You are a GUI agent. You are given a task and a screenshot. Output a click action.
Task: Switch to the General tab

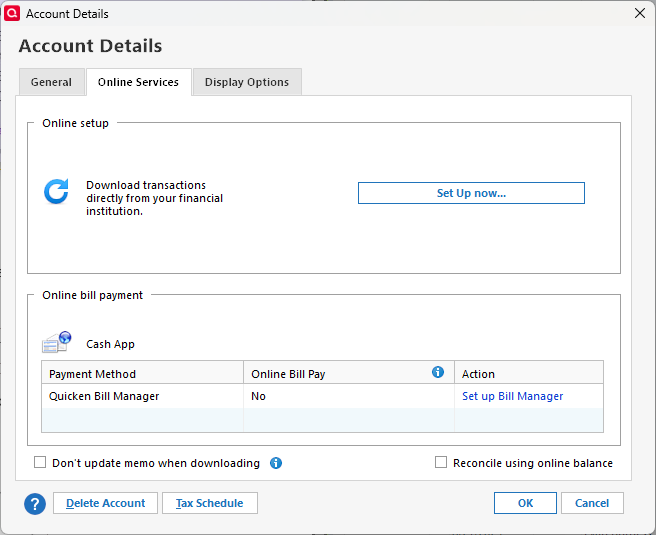click(x=51, y=82)
